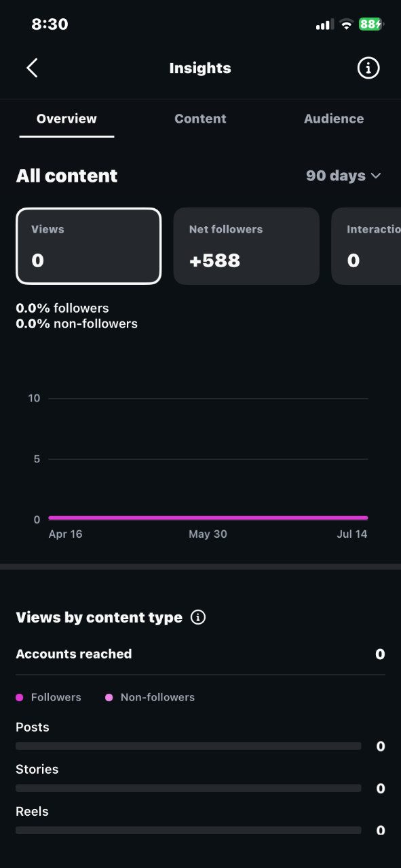401x868 pixels.
Task: Open the 90 days range dropdown
Action: click(343, 176)
